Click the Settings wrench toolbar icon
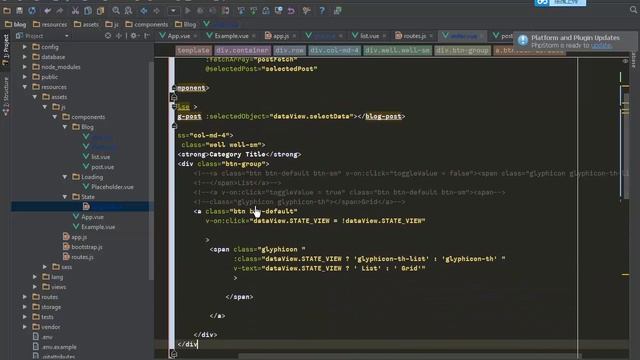The height and width of the screenshot is (360, 640). 306,11
